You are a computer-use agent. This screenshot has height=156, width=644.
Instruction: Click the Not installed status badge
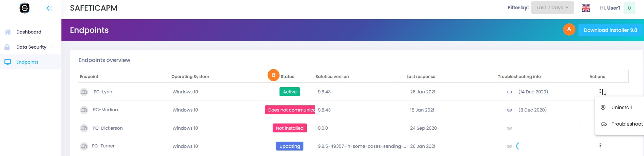pyautogui.click(x=290, y=128)
